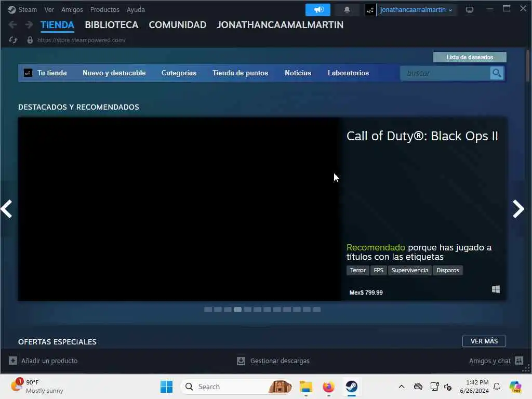Click the Supervivencia tag
This screenshot has width=532, height=399.
pyautogui.click(x=409, y=270)
